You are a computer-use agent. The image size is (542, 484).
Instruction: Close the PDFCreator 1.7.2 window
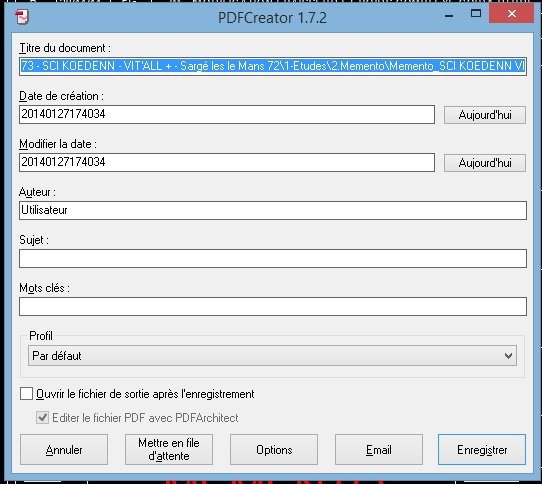(511, 14)
